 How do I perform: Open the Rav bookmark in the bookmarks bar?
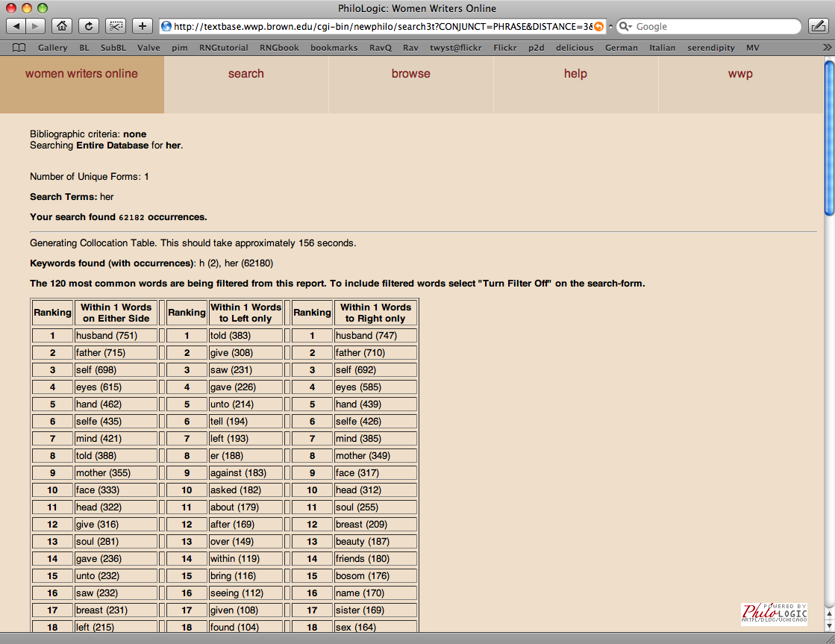(410, 48)
